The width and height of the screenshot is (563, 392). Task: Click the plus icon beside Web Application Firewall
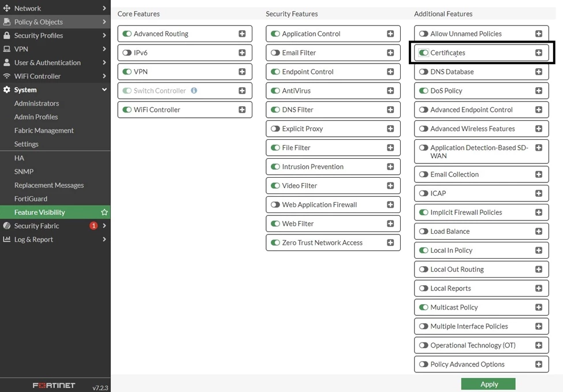pos(390,204)
